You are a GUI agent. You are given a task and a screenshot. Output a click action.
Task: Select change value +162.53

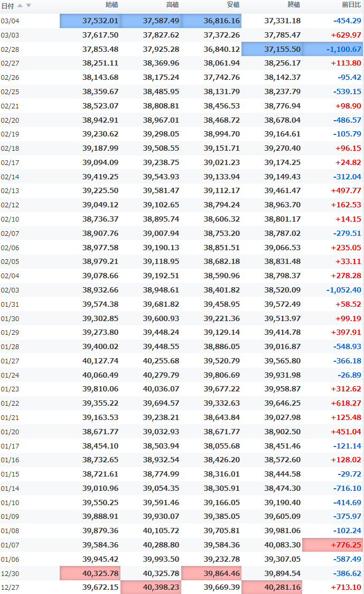click(x=346, y=205)
